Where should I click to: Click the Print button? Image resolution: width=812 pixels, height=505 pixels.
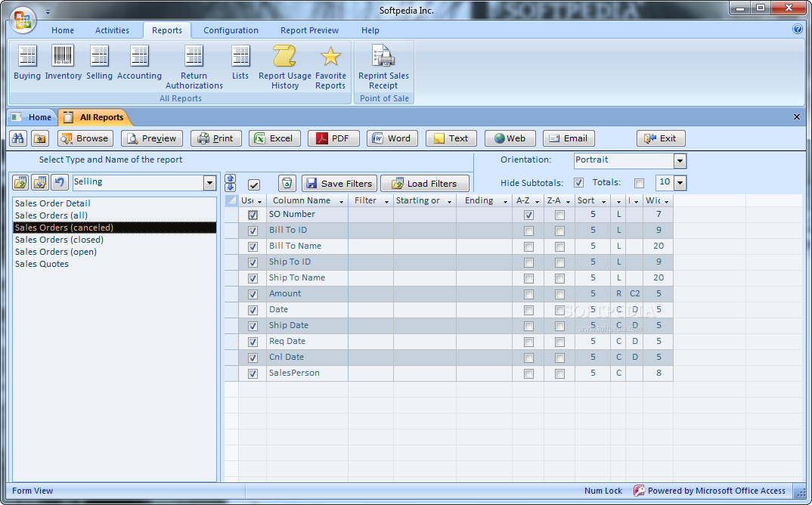pos(216,138)
